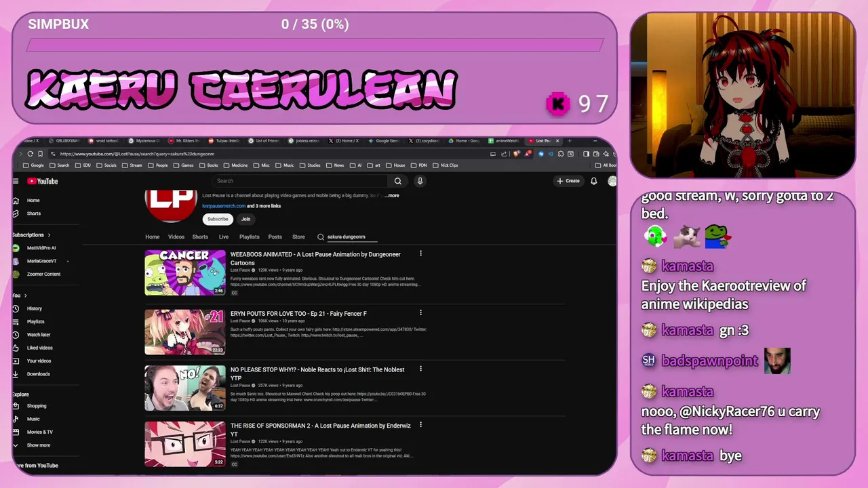Expand channel description with ...more
This screenshot has width=868, height=488.
pyautogui.click(x=392, y=195)
